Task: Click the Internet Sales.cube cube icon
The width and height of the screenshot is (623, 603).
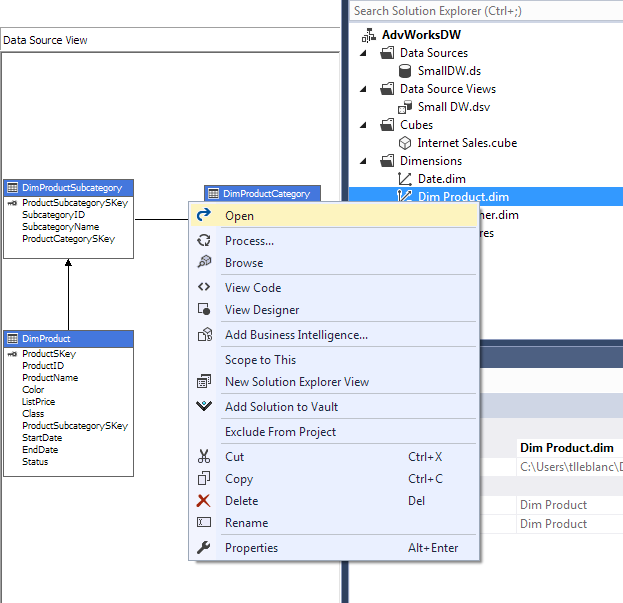Action: point(405,143)
